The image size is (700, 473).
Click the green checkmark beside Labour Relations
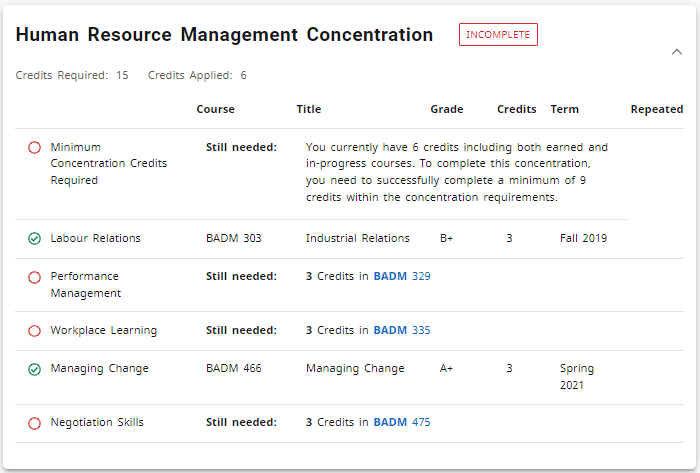pos(34,239)
